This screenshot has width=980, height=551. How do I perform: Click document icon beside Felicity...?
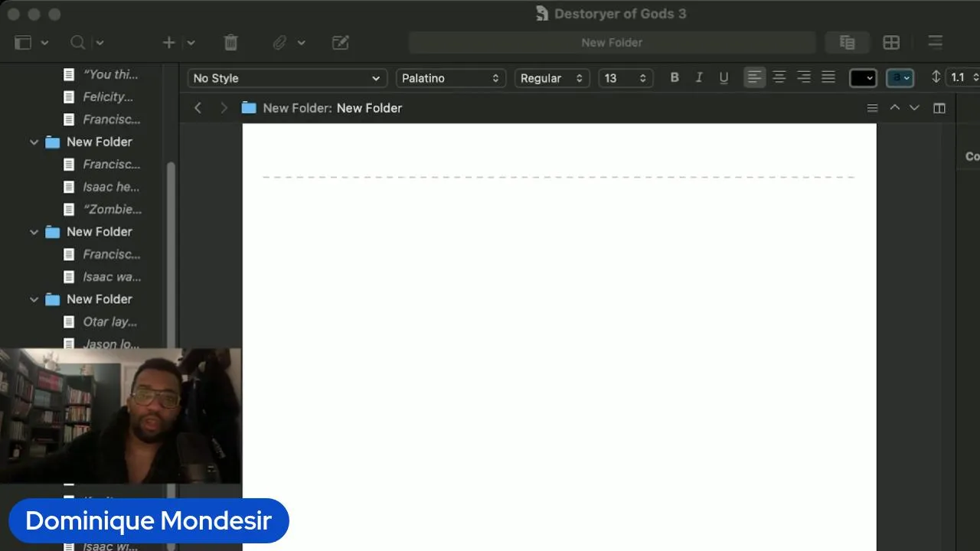[x=69, y=96]
